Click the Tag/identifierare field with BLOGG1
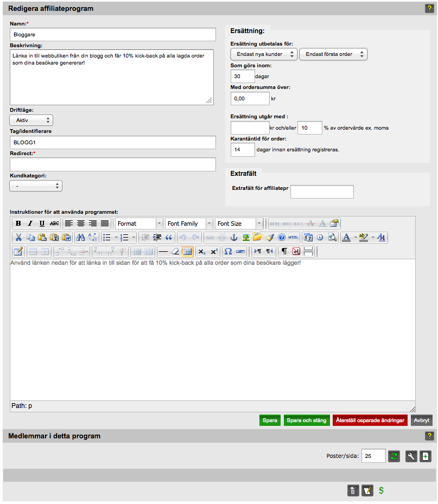This screenshot has height=504, width=438. point(112,142)
